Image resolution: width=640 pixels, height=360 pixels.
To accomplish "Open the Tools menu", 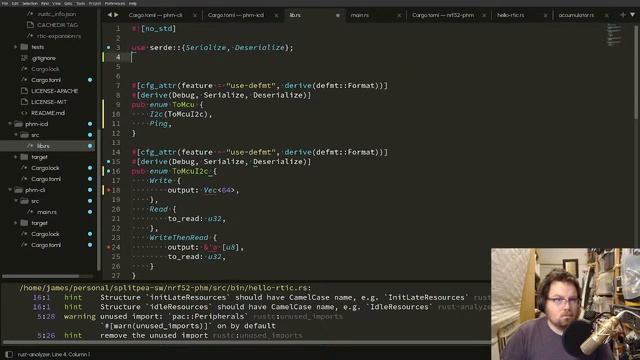I will point(80,3).
